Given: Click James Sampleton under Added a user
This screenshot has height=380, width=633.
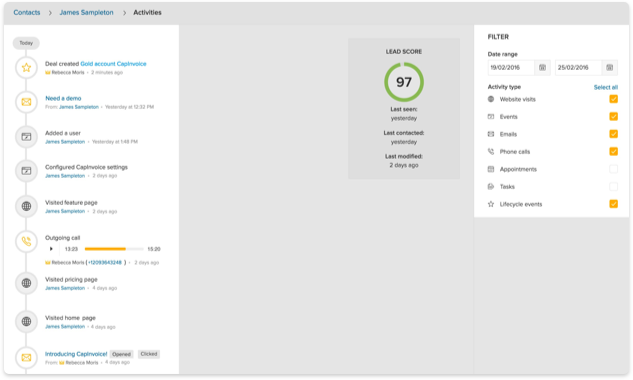Looking at the screenshot, I should coord(65,142).
